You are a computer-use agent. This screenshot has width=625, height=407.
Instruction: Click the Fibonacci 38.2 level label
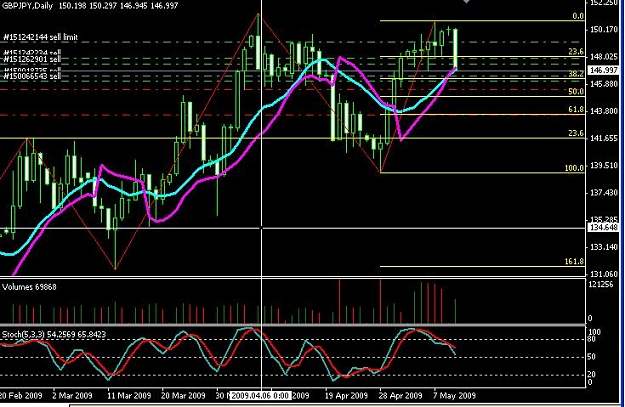tap(576, 73)
